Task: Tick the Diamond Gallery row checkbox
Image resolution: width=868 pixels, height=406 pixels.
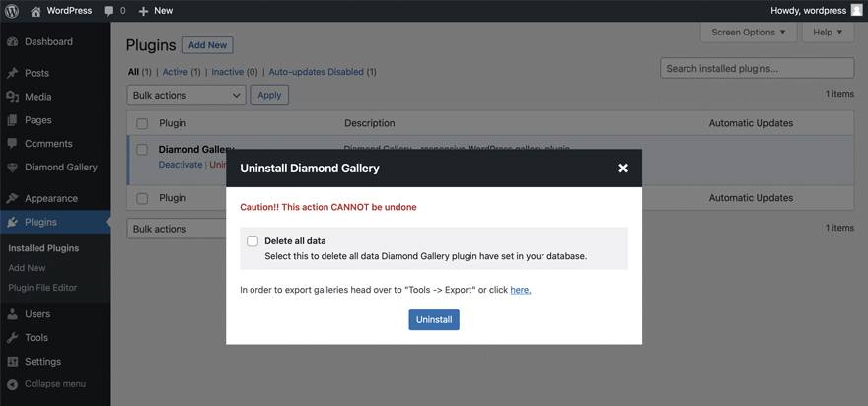Action: tap(142, 150)
